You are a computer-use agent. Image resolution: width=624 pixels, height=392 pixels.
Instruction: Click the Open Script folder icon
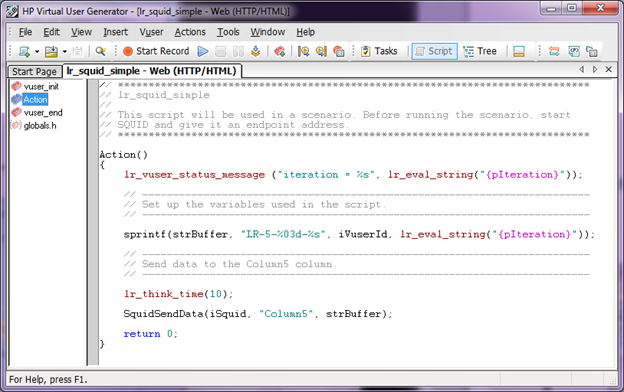click(51, 51)
